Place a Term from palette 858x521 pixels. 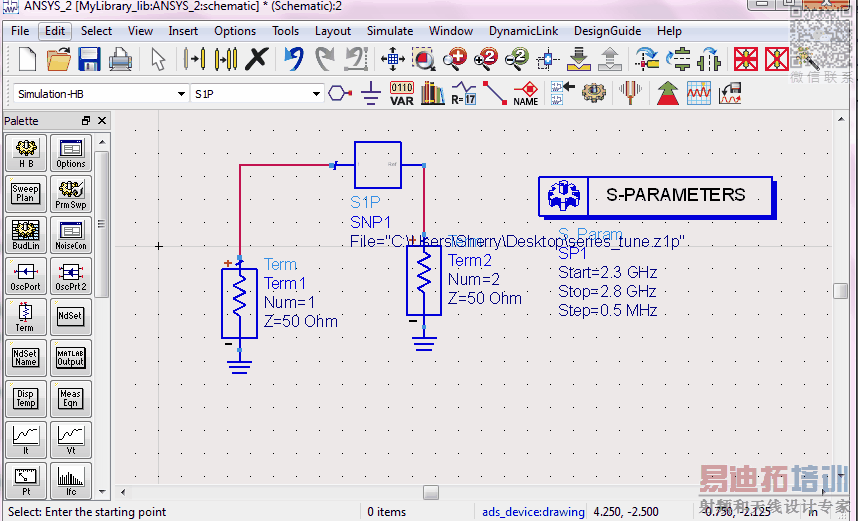(x=26, y=317)
